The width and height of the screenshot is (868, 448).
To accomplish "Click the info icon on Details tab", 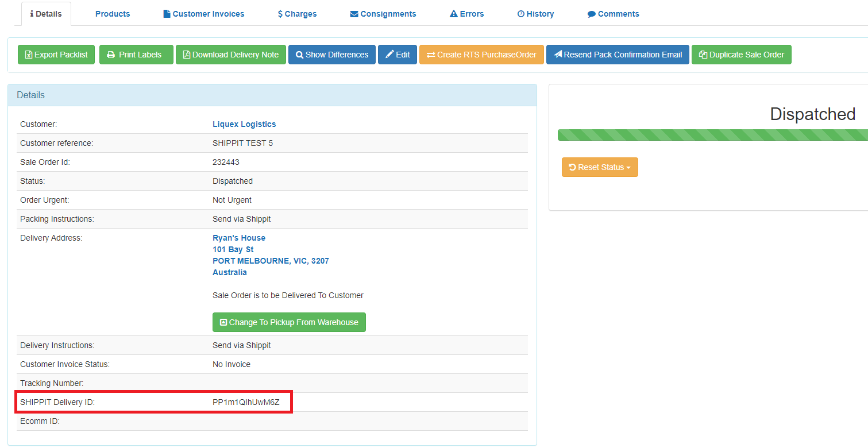I will 32,14.
